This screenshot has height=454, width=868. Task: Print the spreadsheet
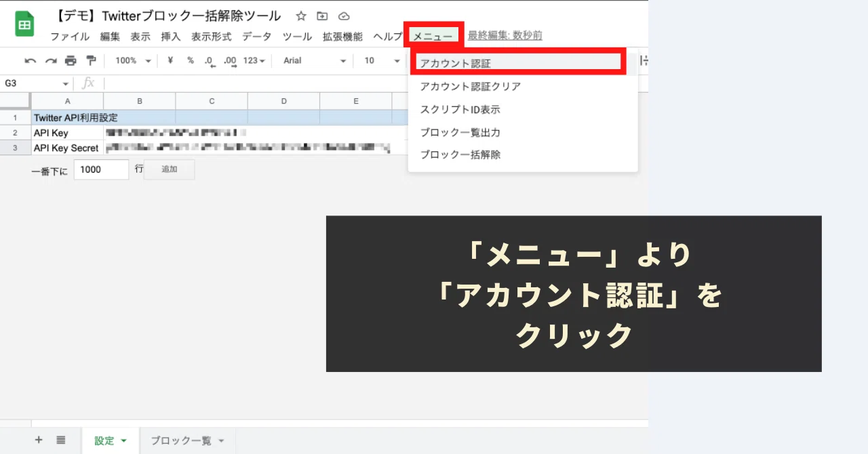pyautogui.click(x=71, y=61)
